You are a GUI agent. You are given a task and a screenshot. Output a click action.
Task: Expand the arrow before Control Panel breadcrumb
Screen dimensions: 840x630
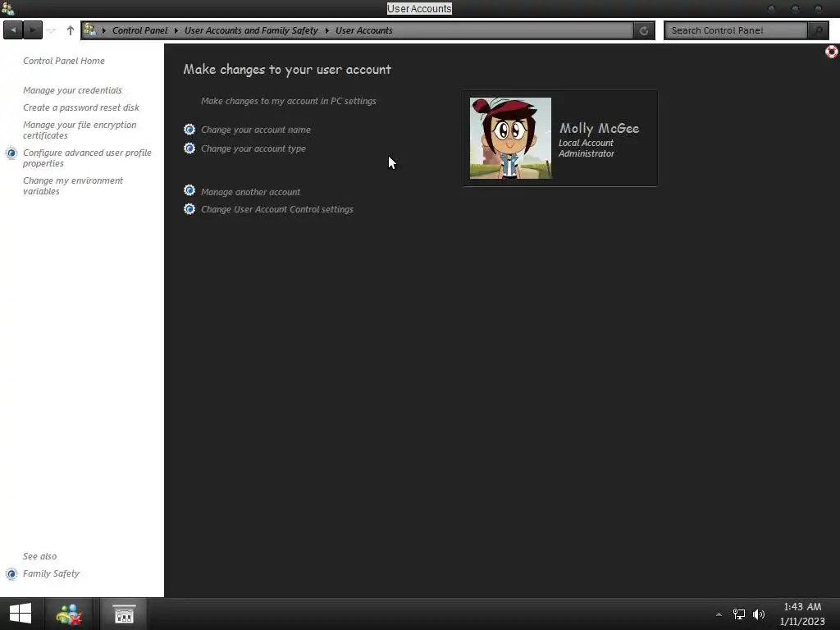[104, 30]
